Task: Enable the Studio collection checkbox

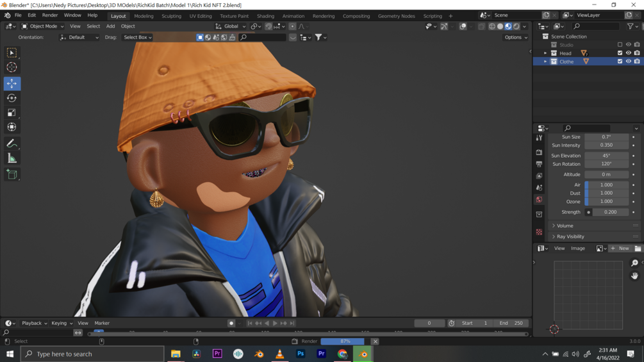Action: [620, 45]
